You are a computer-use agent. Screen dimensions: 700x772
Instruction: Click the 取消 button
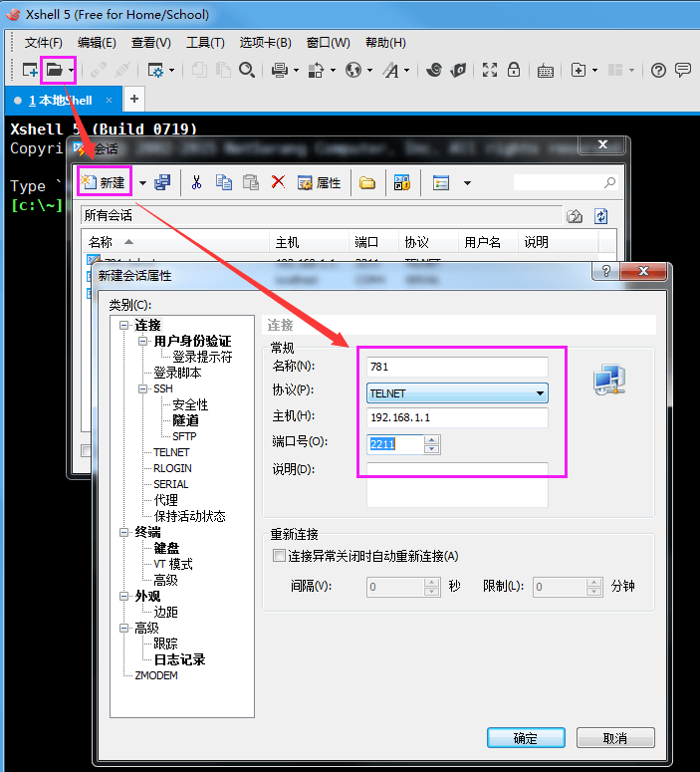point(615,738)
